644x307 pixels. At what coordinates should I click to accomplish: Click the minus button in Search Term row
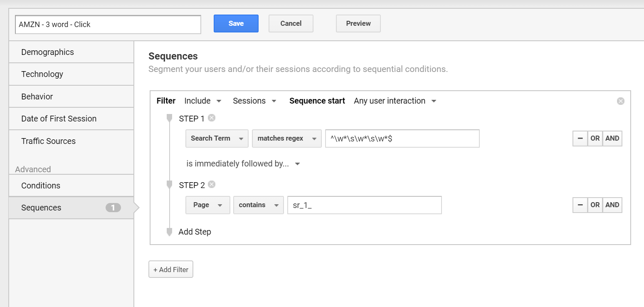tap(580, 139)
